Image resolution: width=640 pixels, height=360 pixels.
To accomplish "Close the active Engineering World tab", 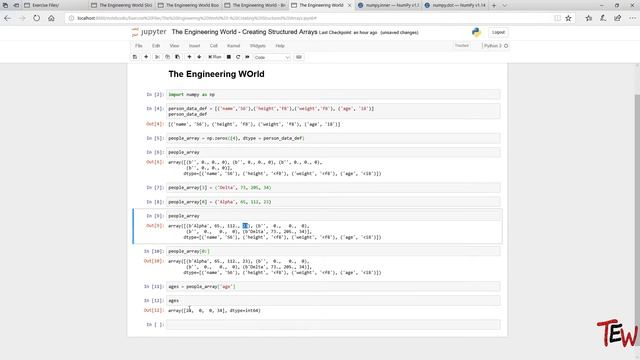I will [x=349, y=5].
